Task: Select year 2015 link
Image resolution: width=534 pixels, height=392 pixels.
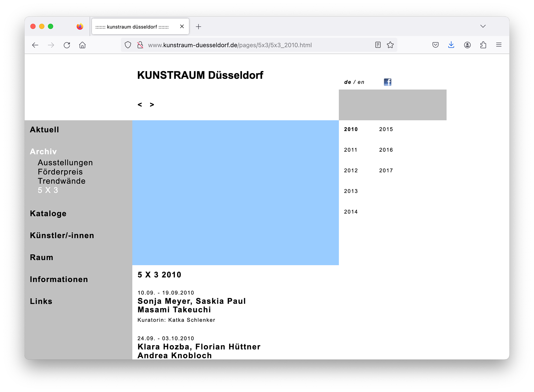Action: [x=386, y=129]
